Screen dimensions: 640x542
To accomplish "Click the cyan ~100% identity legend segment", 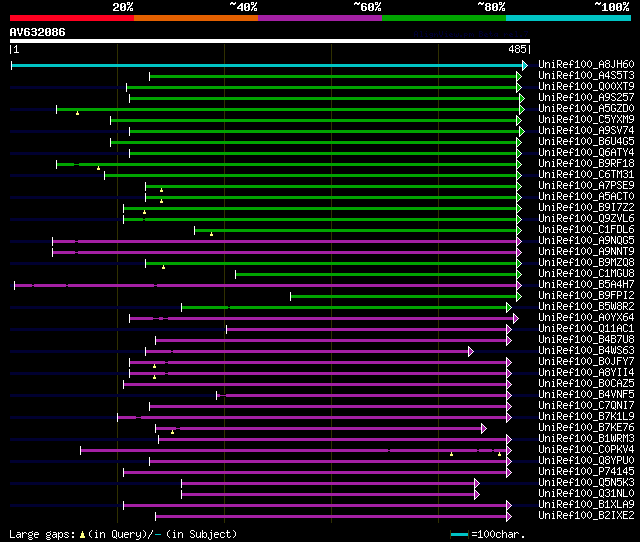I will [569, 18].
